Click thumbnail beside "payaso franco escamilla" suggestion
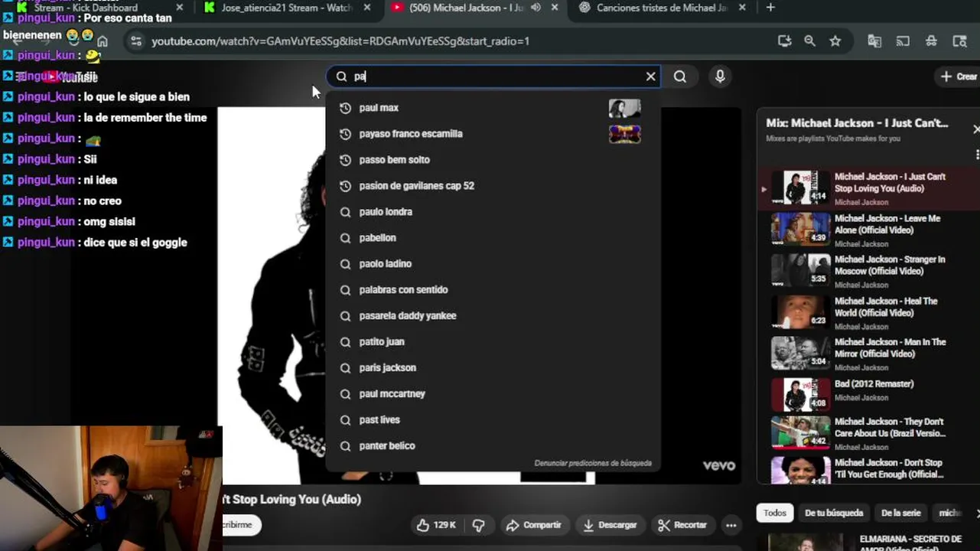980x551 pixels. tap(624, 134)
